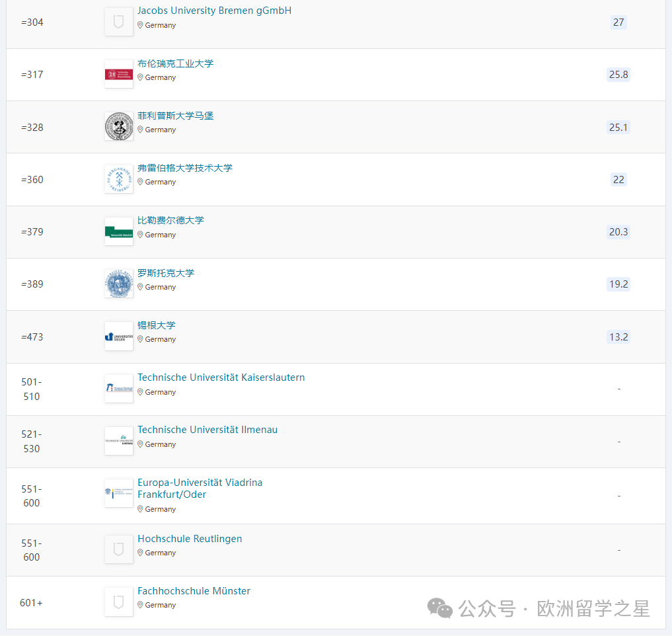Click the 弗雷伯格大学技术大学 hammer logo
Screen dimensions: 672x636
[x=119, y=179]
